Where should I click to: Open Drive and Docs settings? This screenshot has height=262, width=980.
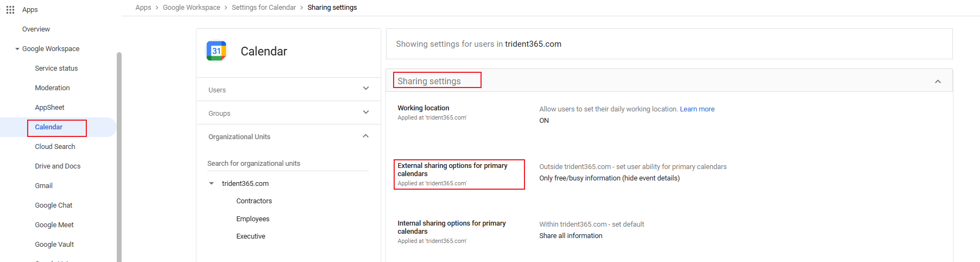point(58,166)
